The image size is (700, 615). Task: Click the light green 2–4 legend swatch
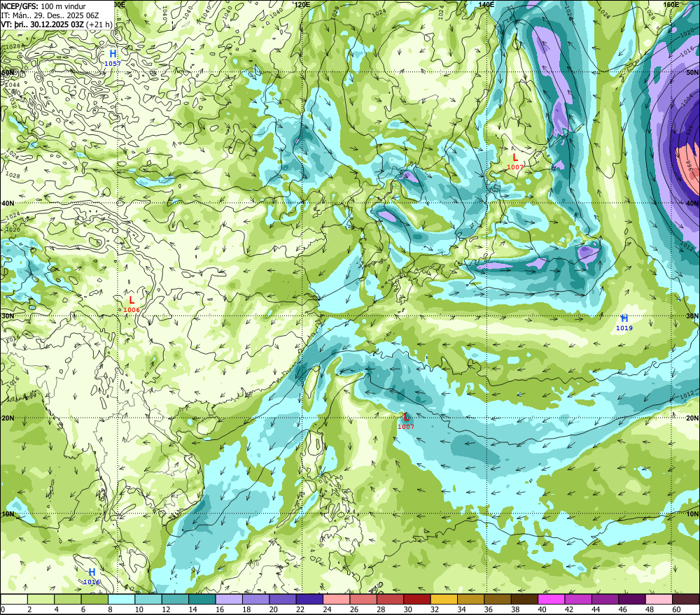pyautogui.click(x=41, y=599)
